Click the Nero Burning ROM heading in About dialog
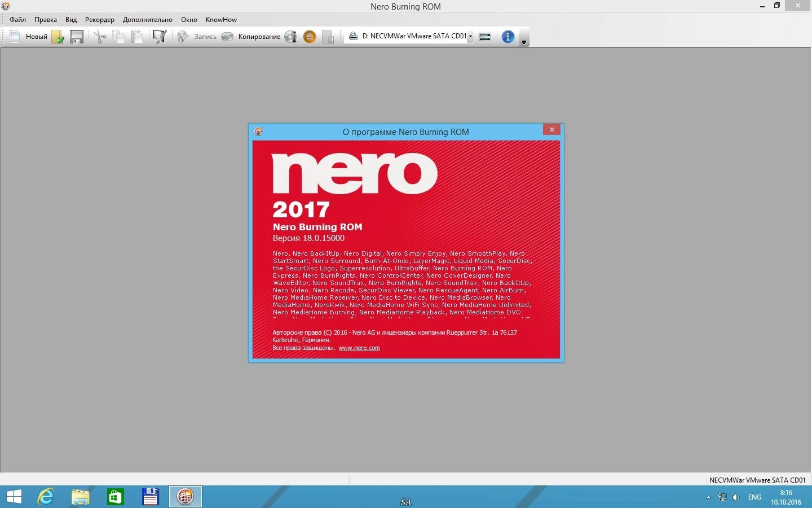 pyautogui.click(x=317, y=227)
